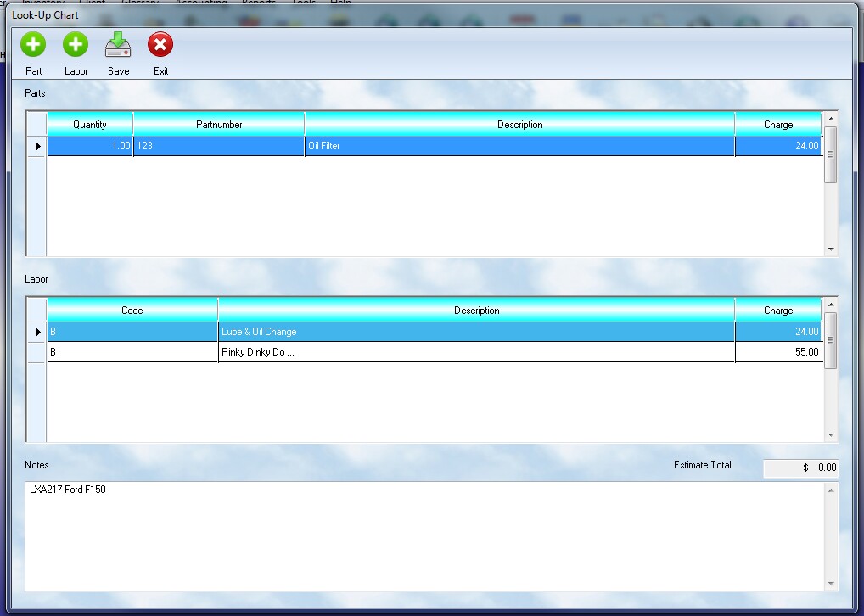The height and width of the screenshot is (616, 864).
Task: Click the red Exit icon
Action: click(x=160, y=44)
